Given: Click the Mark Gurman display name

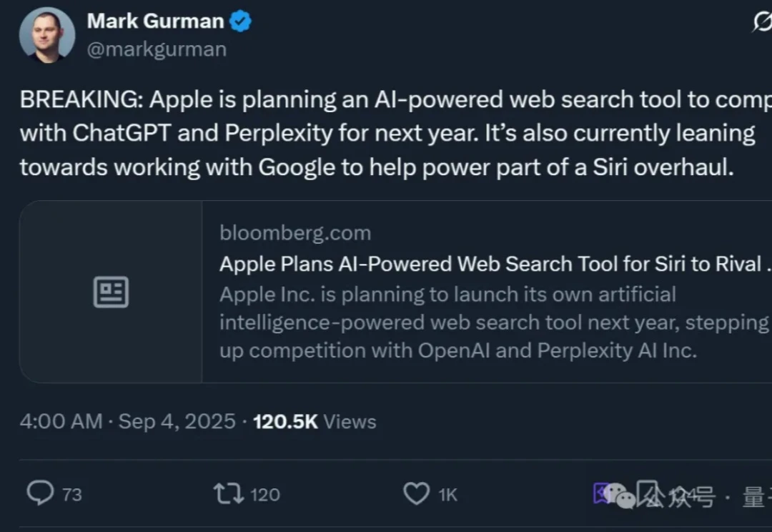Looking at the screenshot, I should tap(155, 21).
